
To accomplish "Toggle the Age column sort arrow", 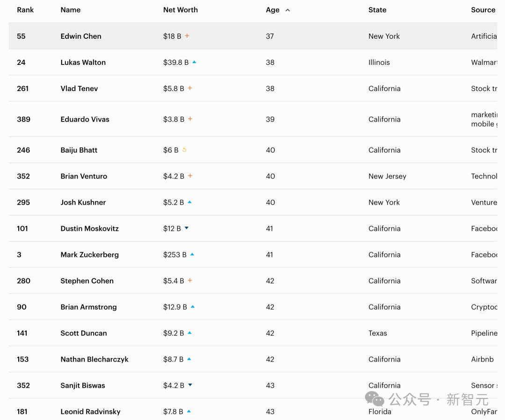I will [288, 10].
